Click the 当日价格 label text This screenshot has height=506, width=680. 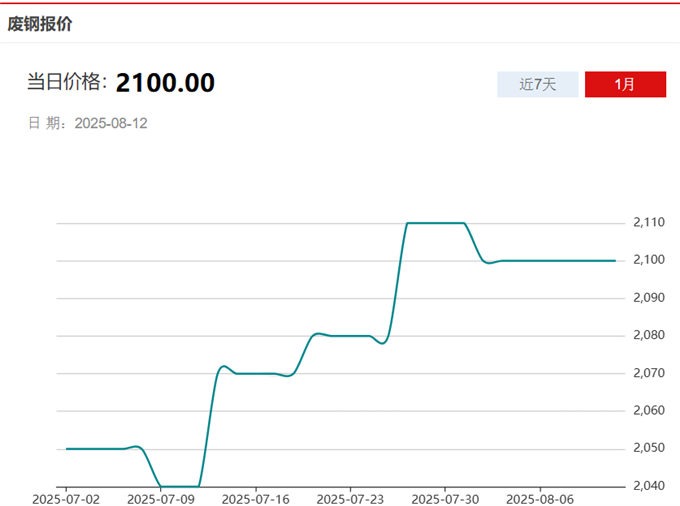(67, 83)
